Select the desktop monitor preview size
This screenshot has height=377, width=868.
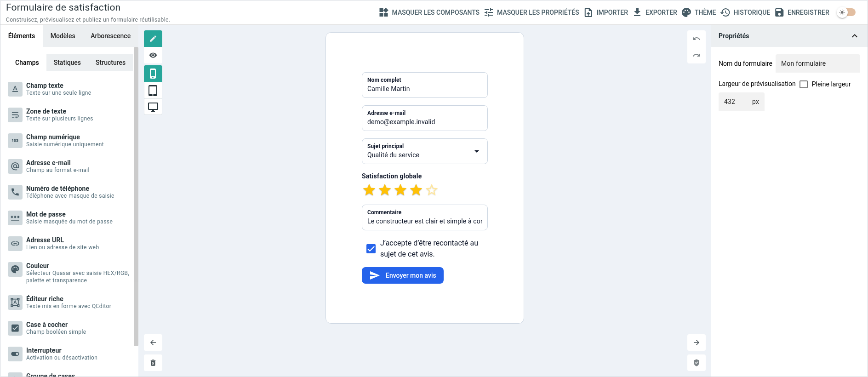coord(153,107)
